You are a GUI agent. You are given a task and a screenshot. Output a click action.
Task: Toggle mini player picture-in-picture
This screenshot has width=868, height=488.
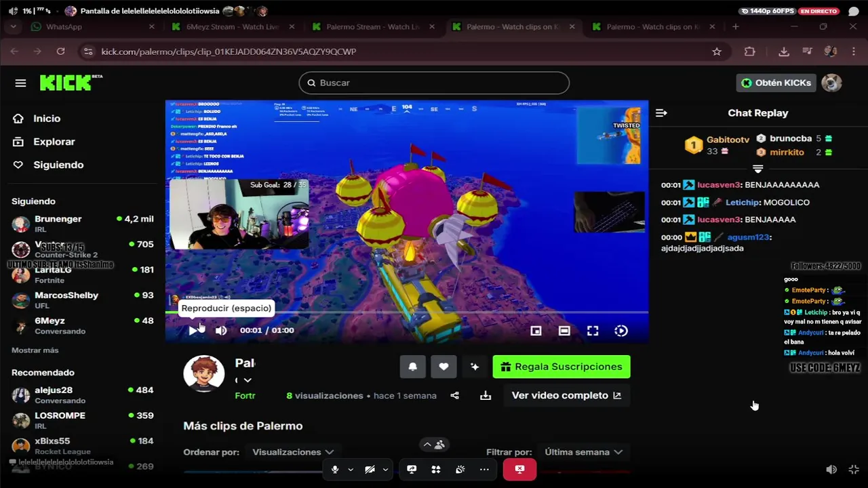point(536,331)
